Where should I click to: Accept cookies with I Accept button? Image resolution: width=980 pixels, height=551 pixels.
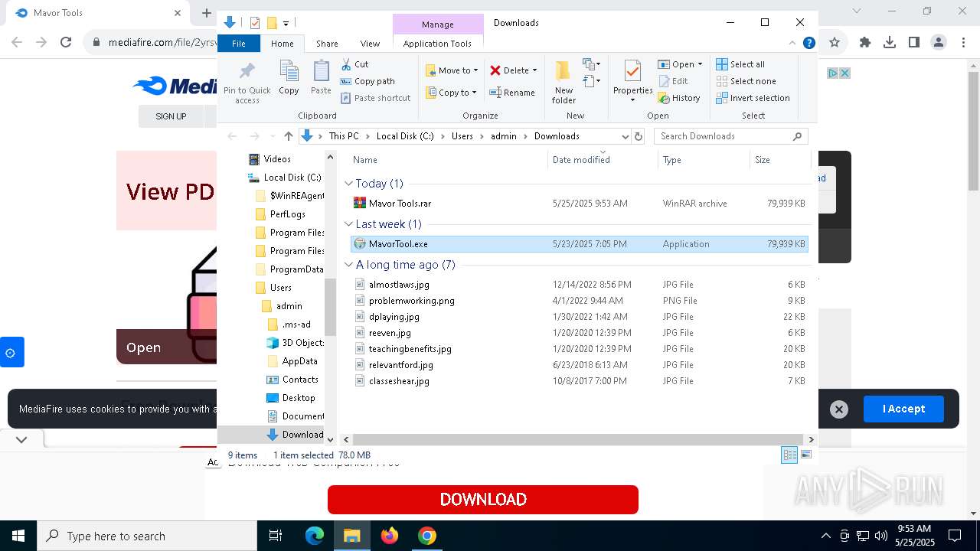903,409
